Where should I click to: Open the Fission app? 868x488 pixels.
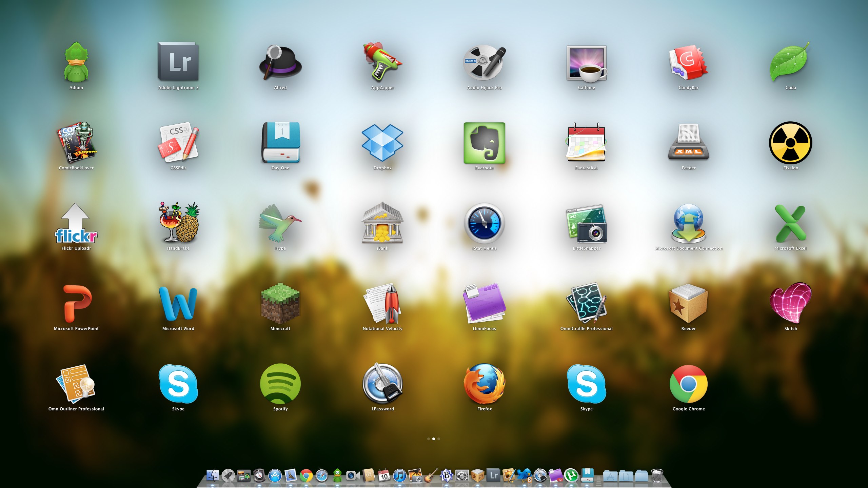pos(791,143)
